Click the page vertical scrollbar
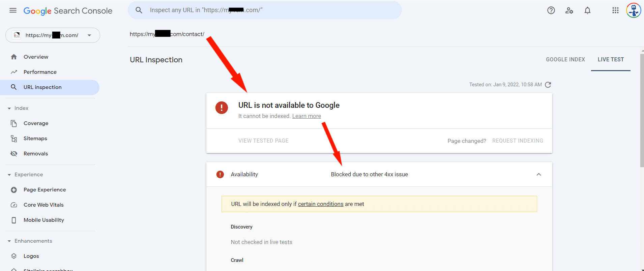The image size is (644, 271). pos(642,111)
